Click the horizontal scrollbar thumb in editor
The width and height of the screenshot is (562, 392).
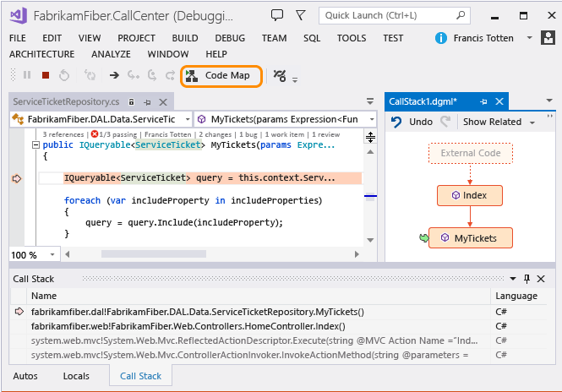point(154,254)
